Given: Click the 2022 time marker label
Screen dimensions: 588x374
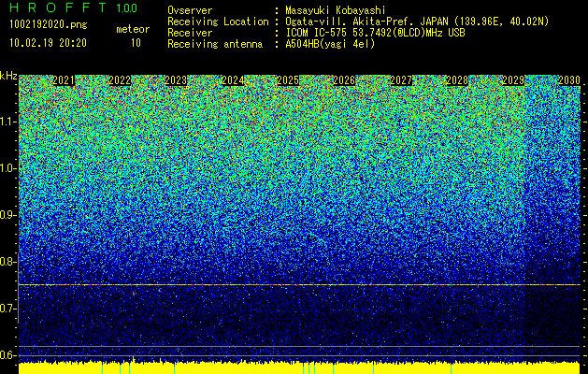Looking at the screenshot, I should [120, 80].
